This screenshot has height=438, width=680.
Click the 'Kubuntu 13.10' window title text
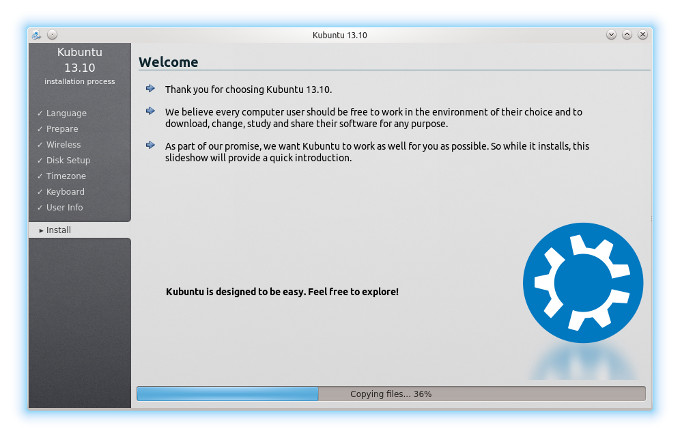coord(340,35)
